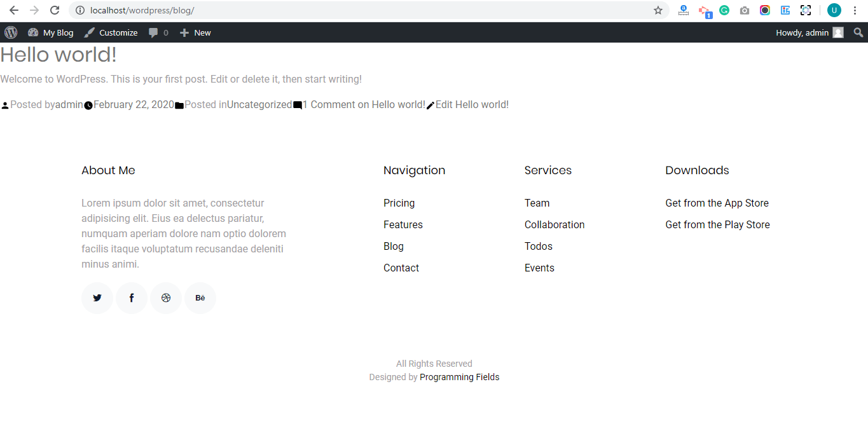Screen dimensions: 868x438
Task: Open the Programming Fields link in the footer
Action: (x=459, y=376)
